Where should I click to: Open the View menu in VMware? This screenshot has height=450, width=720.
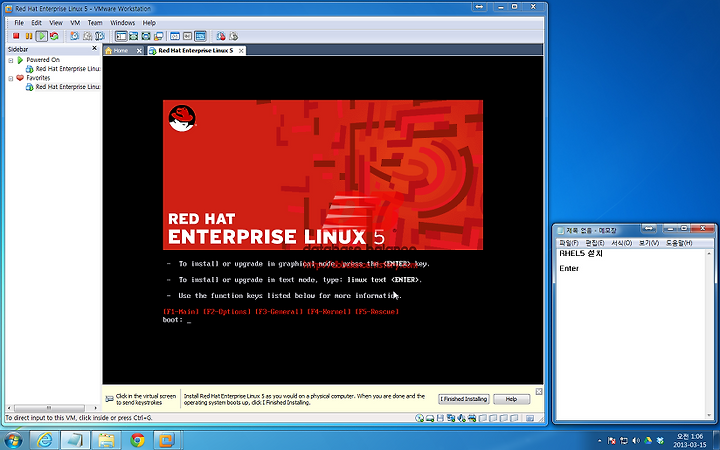(56, 22)
